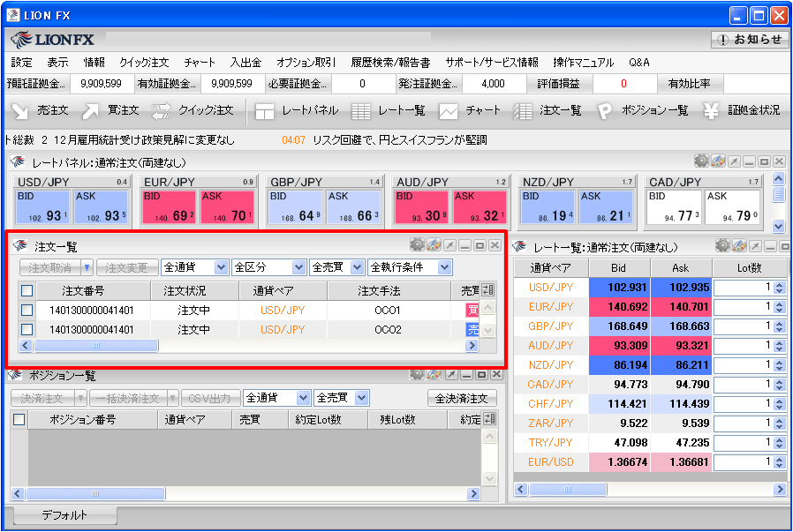Click detach arrow icon in レートパネル header
The image size is (793, 532).
click(734, 161)
